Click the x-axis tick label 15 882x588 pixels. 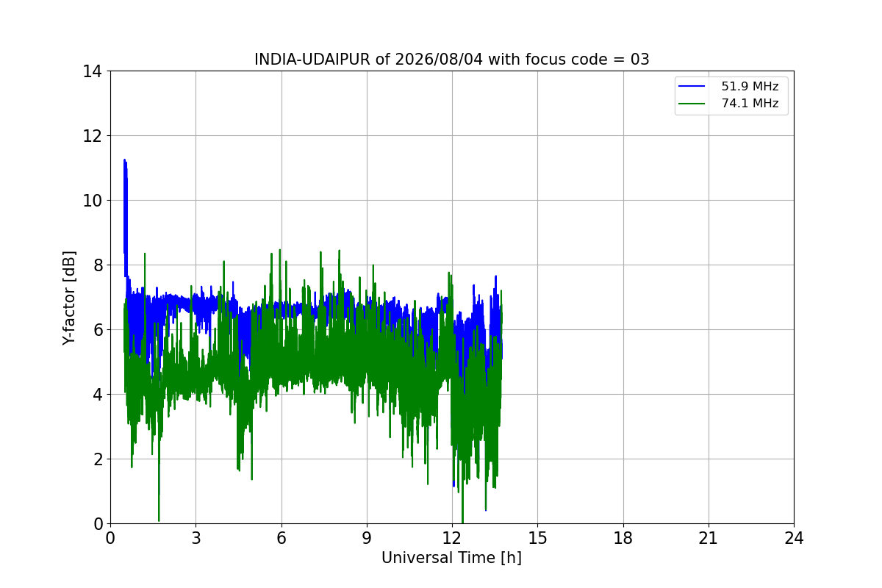pyautogui.click(x=537, y=538)
